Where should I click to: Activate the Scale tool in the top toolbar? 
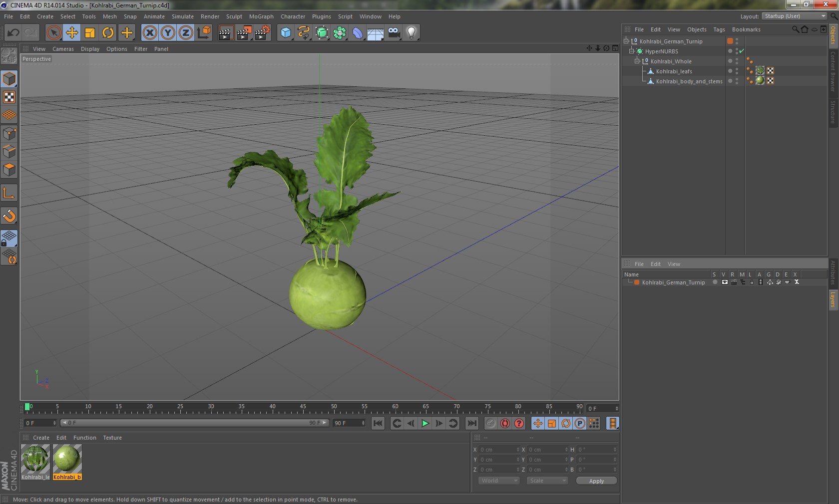tap(90, 33)
